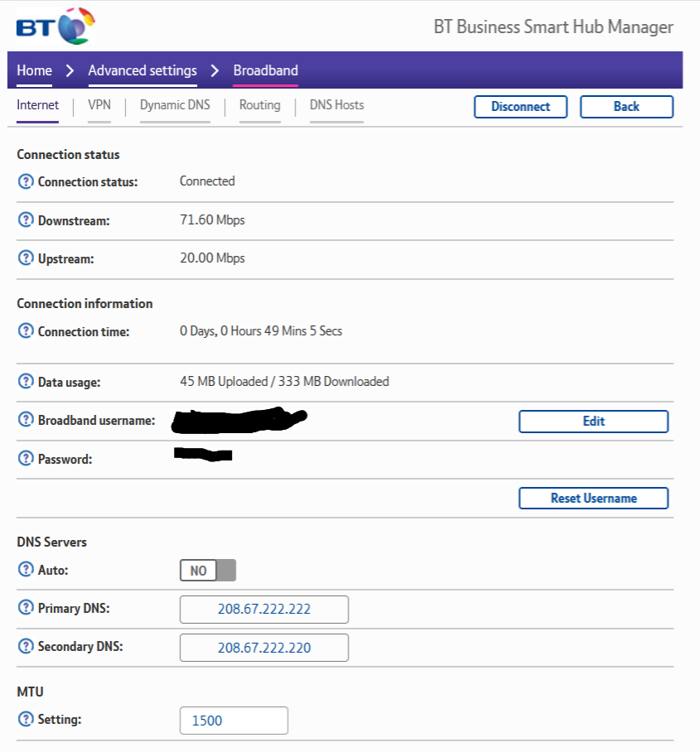Click Reset Username
700x752 pixels.
(593, 498)
